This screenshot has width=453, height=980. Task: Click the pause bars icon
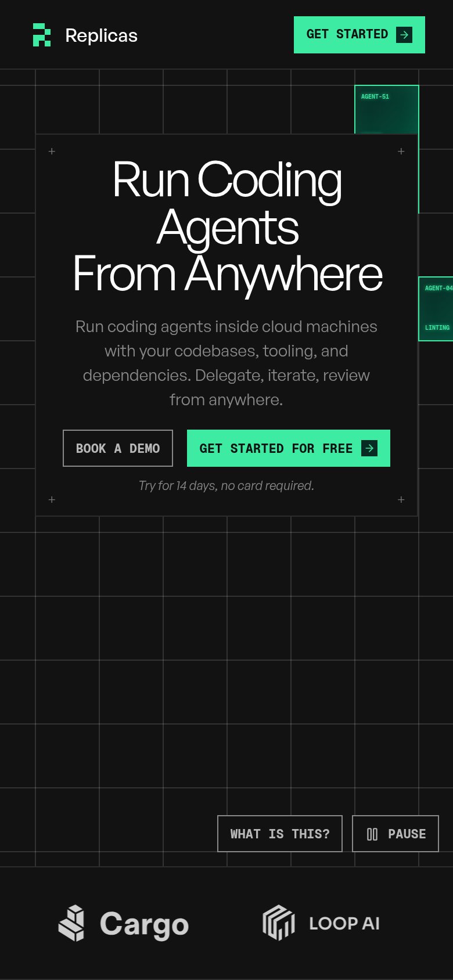pos(372,834)
